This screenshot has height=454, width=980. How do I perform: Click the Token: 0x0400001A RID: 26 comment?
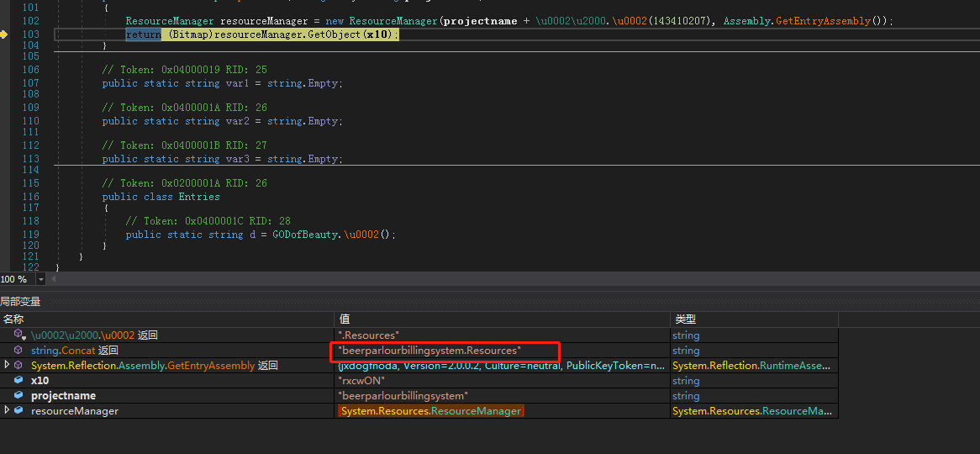tap(185, 108)
